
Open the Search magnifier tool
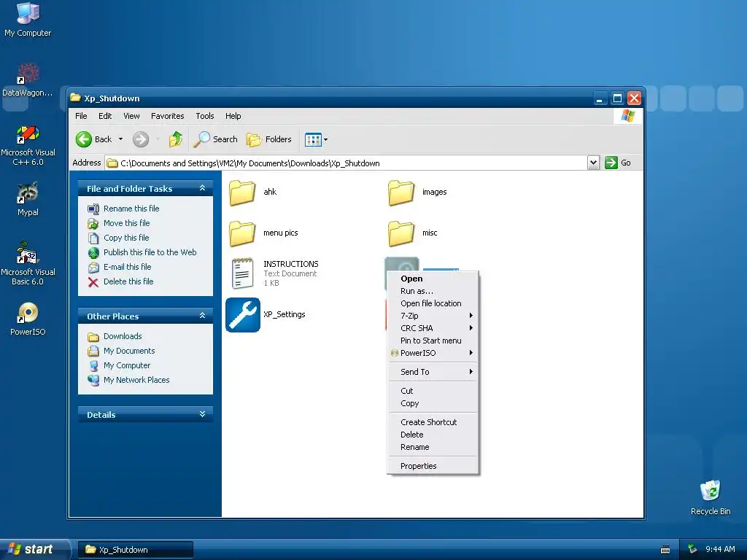point(215,139)
